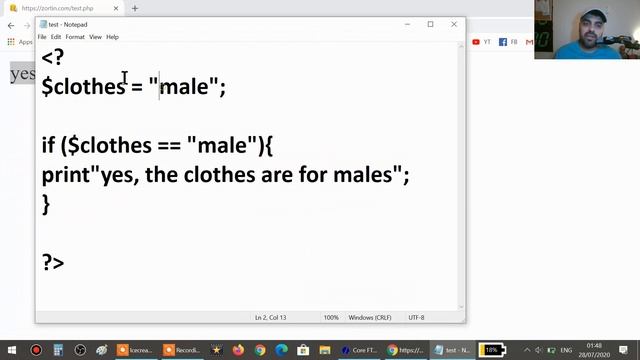
Task: Switch to the Recording taskbar app
Action: click(182, 350)
